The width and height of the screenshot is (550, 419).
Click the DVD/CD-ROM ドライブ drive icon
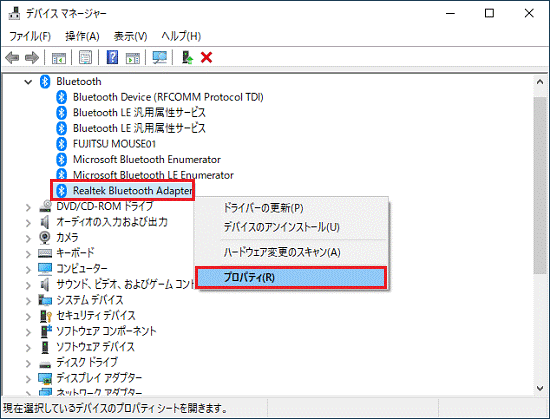[45, 206]
